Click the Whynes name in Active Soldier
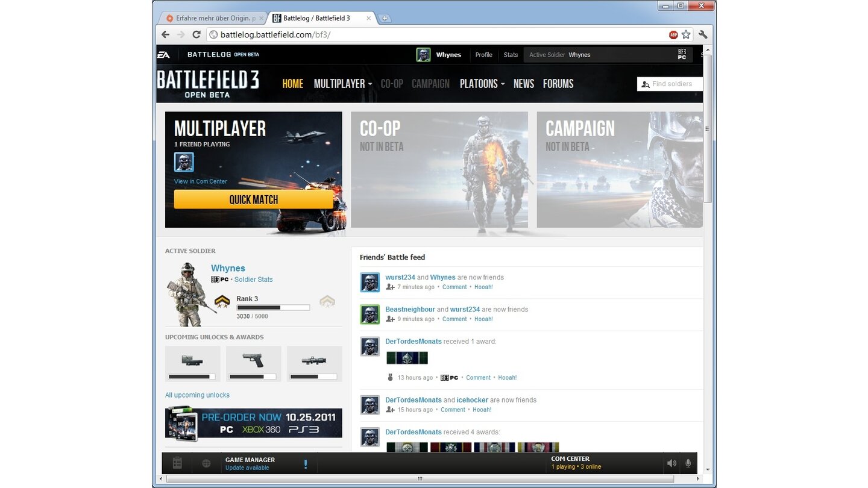Viewport: 868px width, 488px height. point(228,268)
